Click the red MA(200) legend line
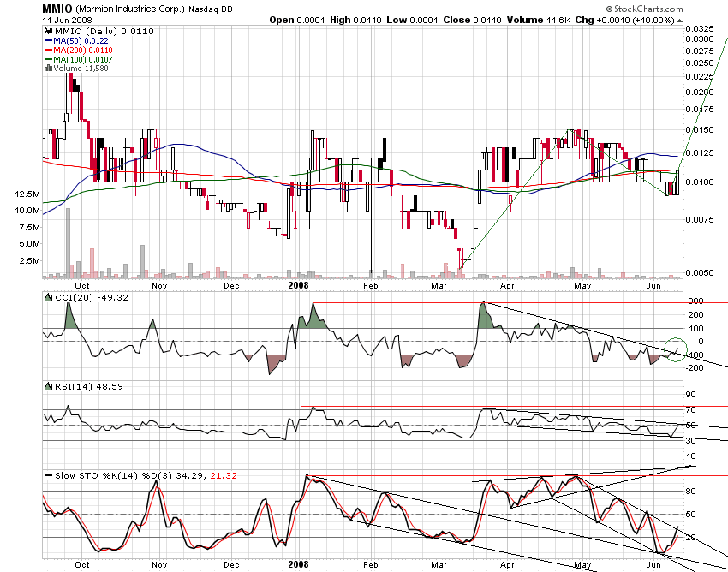This screenshot has width=728, height=572. click(48, 51)
